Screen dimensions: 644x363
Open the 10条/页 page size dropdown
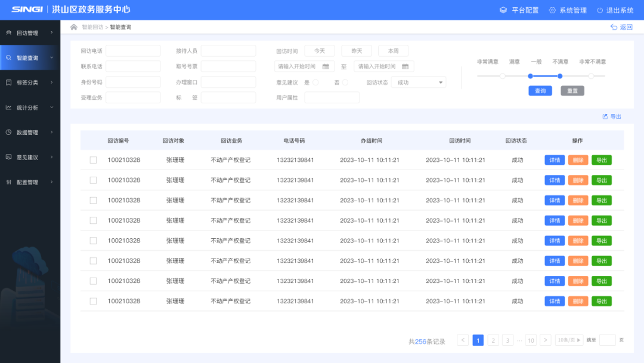pyautogui.click(x=569, y=340)
